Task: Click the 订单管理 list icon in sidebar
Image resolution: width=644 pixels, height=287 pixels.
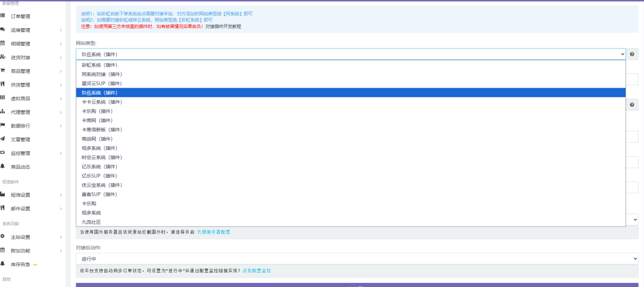Action: pyautogui.click(x=3, y=16)
